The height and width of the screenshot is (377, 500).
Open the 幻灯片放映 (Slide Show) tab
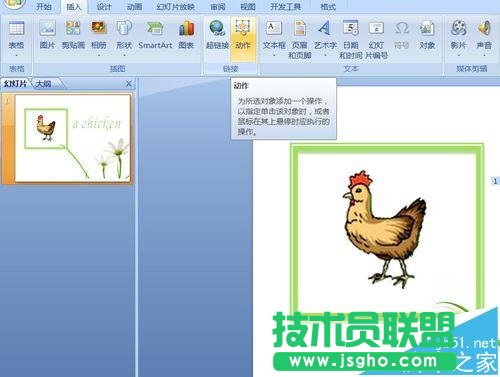click(175, 7)
